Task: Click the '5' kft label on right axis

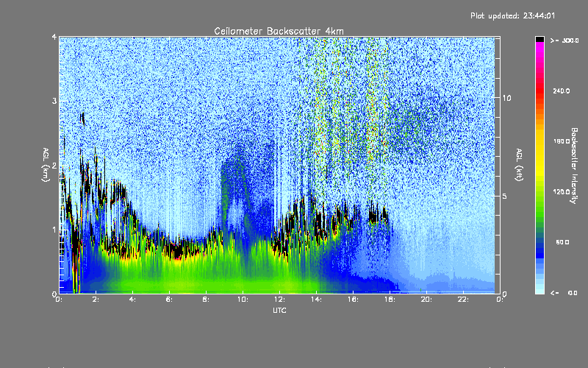Action: [505, 196]
